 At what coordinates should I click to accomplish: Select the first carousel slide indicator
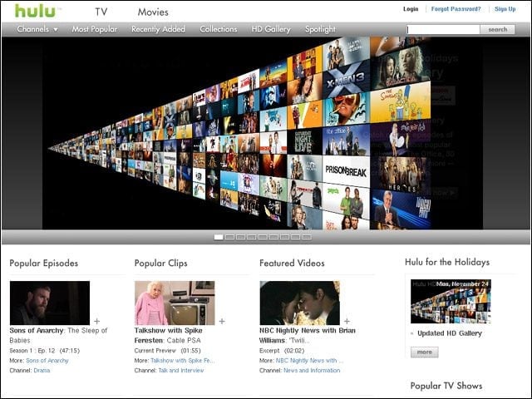(x=219, y=237)
